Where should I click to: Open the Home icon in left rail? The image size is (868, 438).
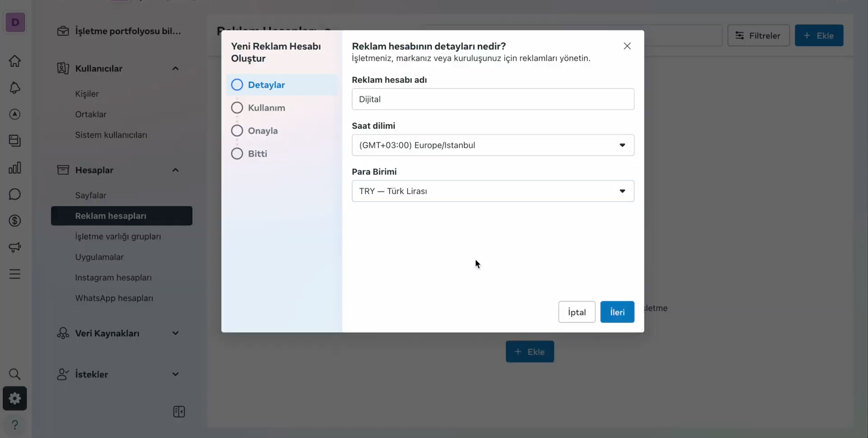15,61
